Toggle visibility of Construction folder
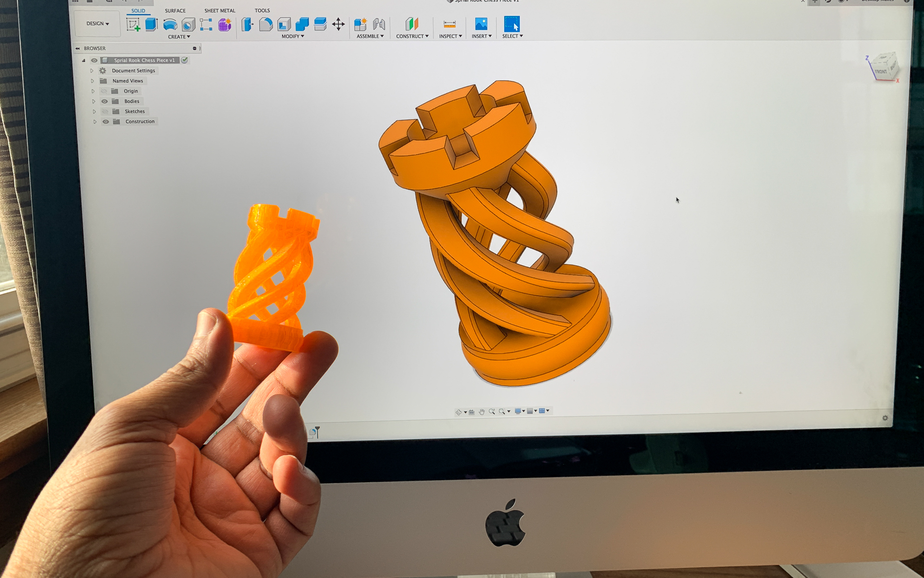This screenshot has height=578, width=924. coord(105,121)
